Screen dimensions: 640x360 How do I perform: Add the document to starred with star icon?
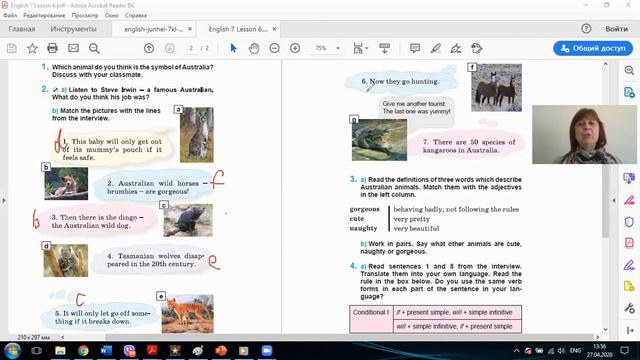coord(32,49)
